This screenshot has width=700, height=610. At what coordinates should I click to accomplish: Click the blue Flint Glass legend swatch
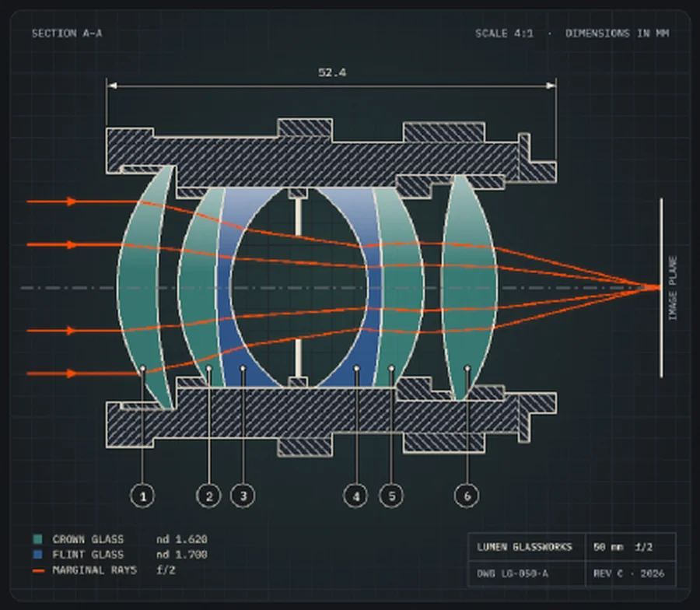pos(38,555)
